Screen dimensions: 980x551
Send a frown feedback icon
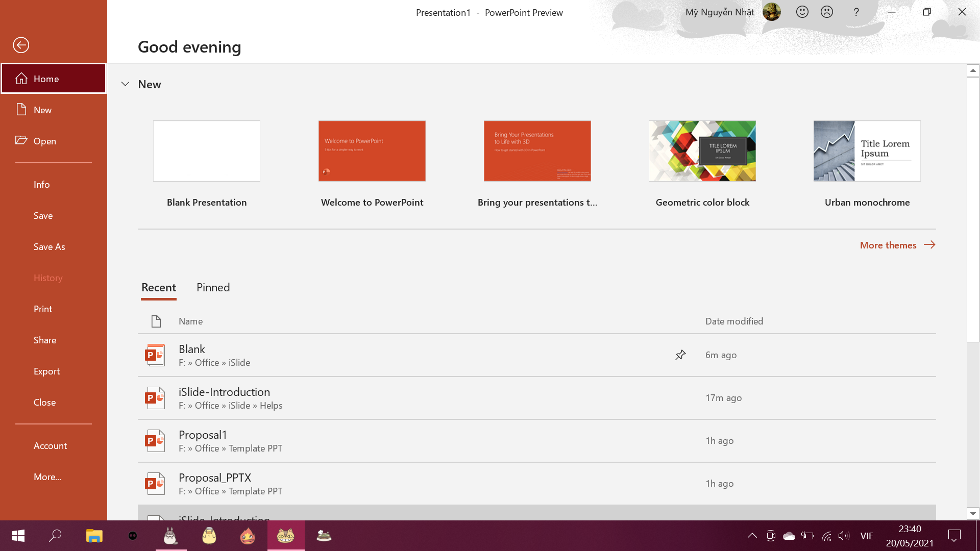pyautogui.click(x=827, y=12)
